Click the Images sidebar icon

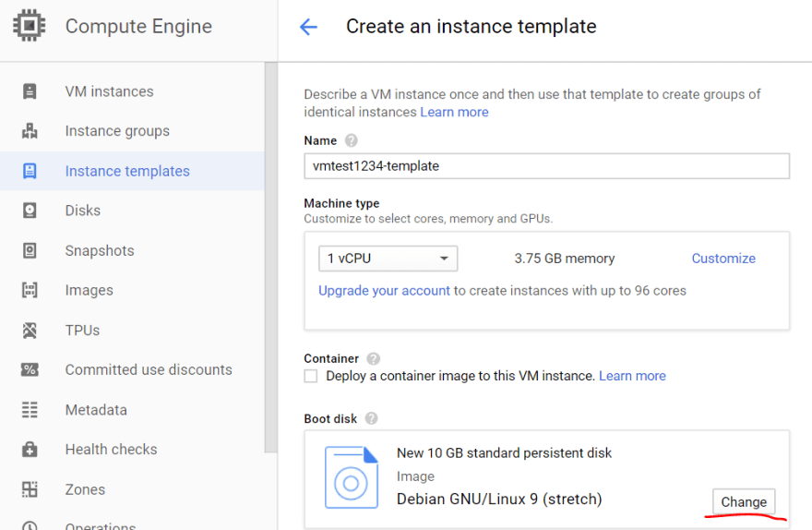30,290
